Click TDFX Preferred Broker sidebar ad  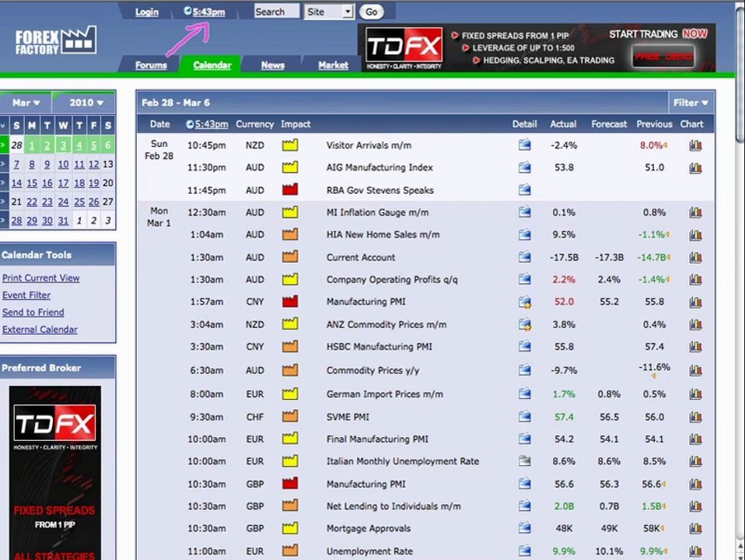[x=55, y=473]
